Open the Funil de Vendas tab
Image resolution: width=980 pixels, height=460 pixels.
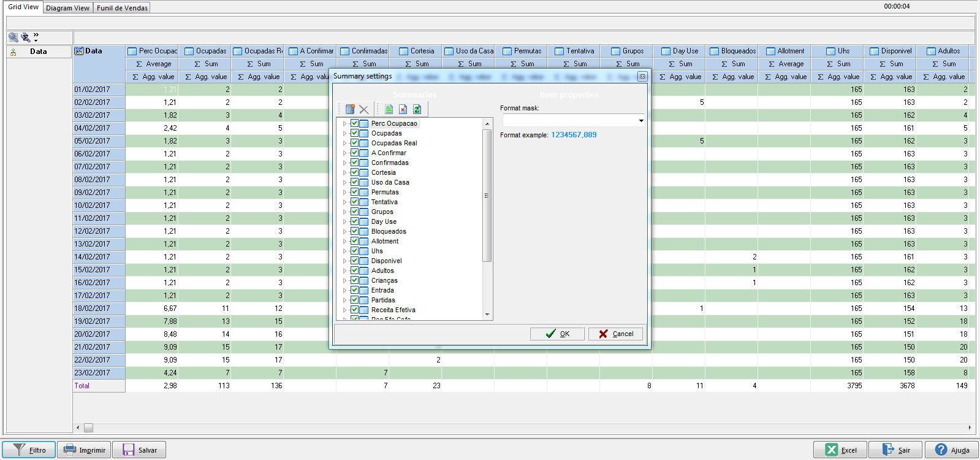pos(122,8)
